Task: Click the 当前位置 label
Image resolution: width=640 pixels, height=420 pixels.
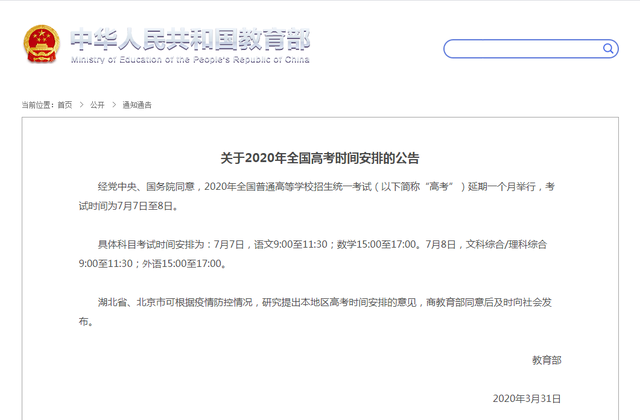Action: tap(38, 105)
